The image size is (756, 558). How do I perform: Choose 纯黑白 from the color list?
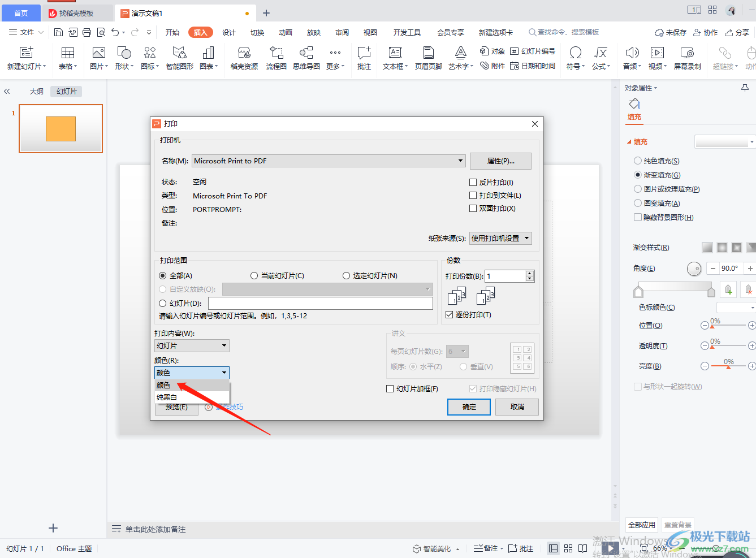tap(192, 397)
